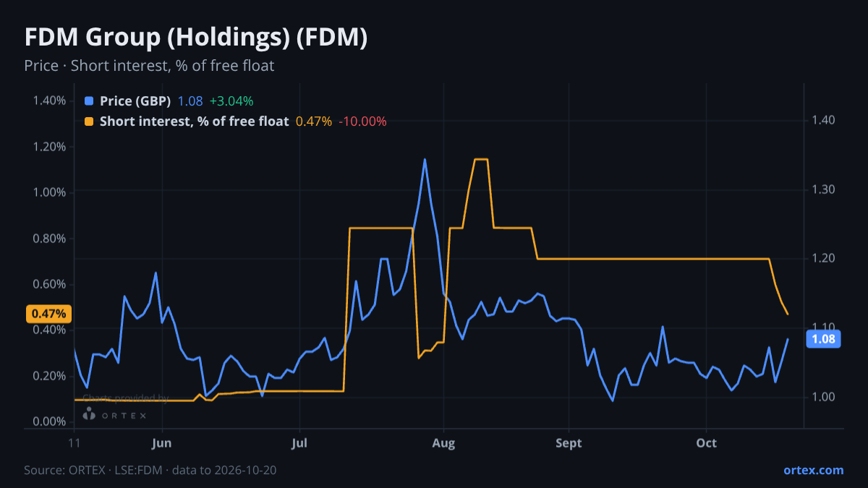Click the Jun label on the date axis
The image size is (868, 488).
(163, 442)
